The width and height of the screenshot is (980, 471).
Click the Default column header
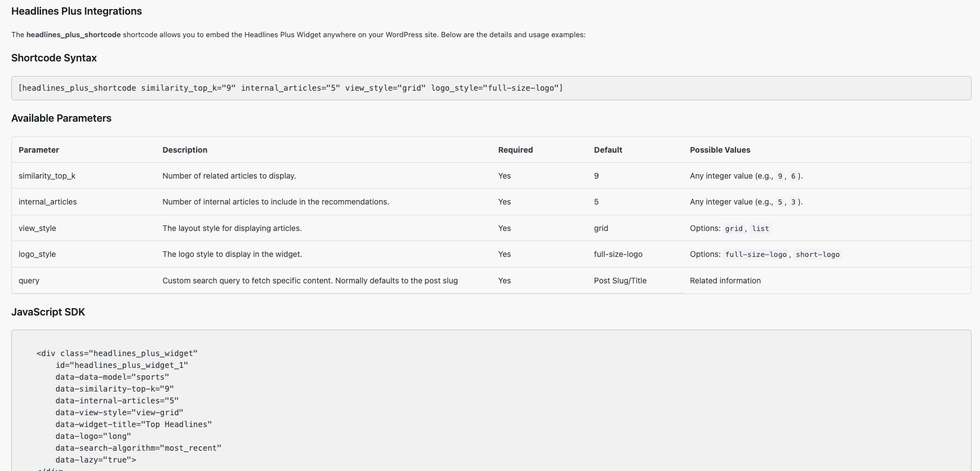click(608, 150)
